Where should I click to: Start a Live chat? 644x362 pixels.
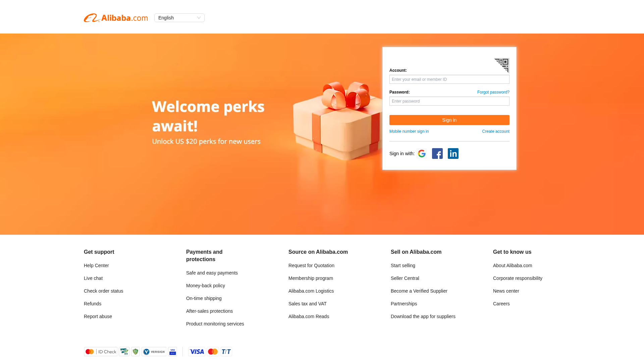pyautogui.click(x=93, y=278)
